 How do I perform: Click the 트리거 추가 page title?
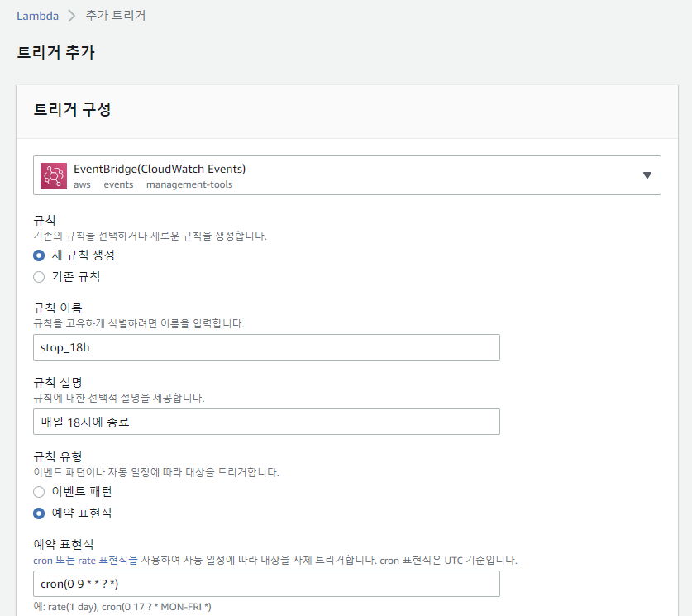[55, 53]
